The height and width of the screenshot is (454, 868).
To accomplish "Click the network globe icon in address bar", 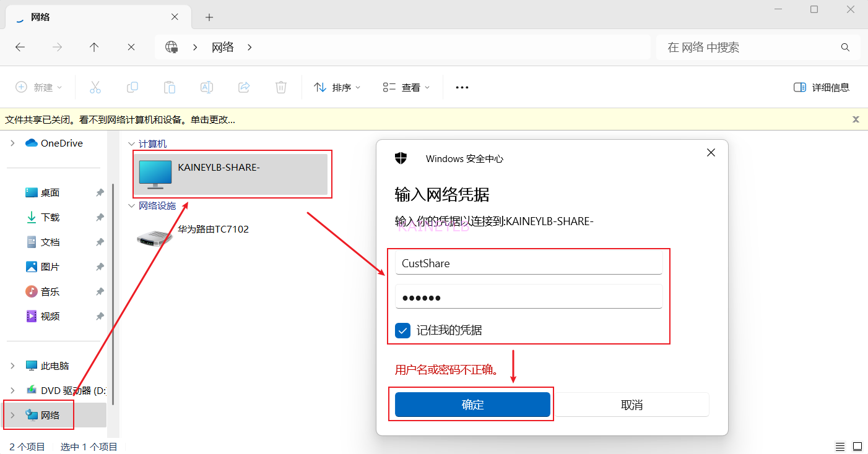I will (171, 47).
